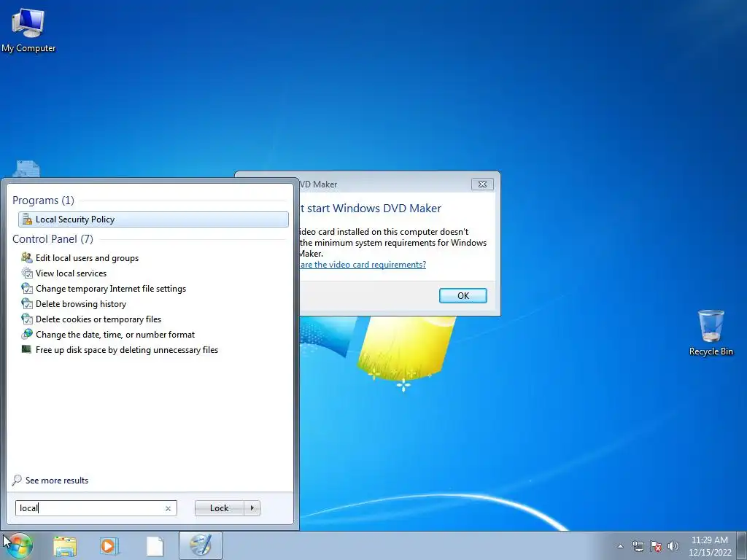The width and height of the screenshot is (747, 560).
Task: Show hidden system tray icons
Action: point(620,546)
